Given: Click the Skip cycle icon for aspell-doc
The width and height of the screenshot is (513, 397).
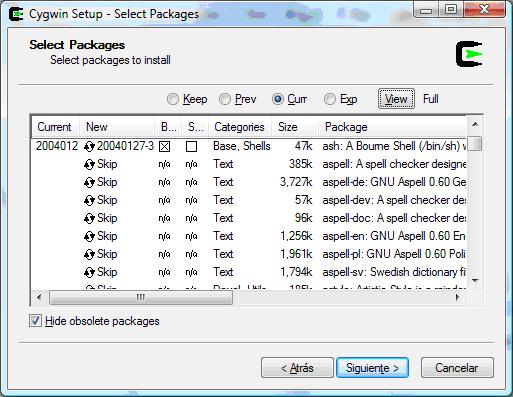Looking at the screenshot, I should click(x=89, y=218).
